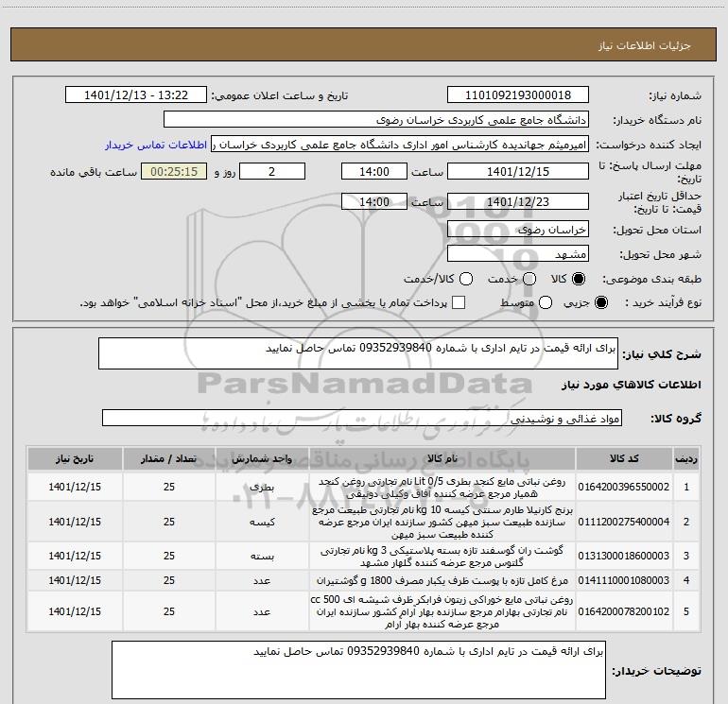The width and height of the screenshot is (728, 704).
Task: Click product code 0164200396550002
Action: pos(624,487)
